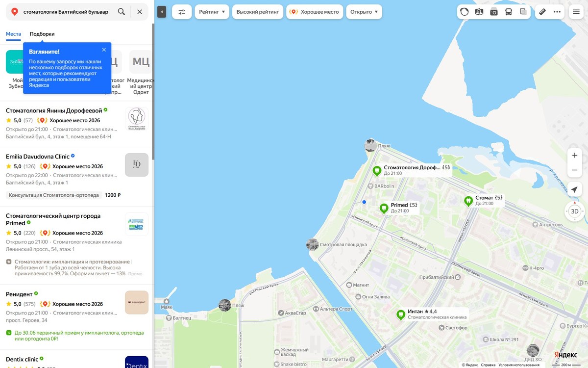
Task: Toggle the traffic layer icon
Action: pos(465,12)
